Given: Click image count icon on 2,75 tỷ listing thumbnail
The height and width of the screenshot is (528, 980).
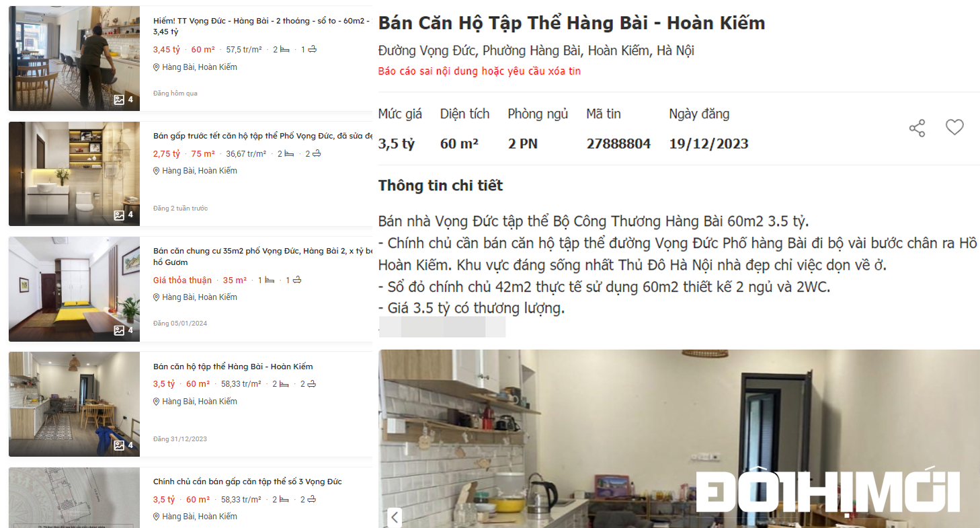Looking at the screenshot, I should tap(119, 215).
